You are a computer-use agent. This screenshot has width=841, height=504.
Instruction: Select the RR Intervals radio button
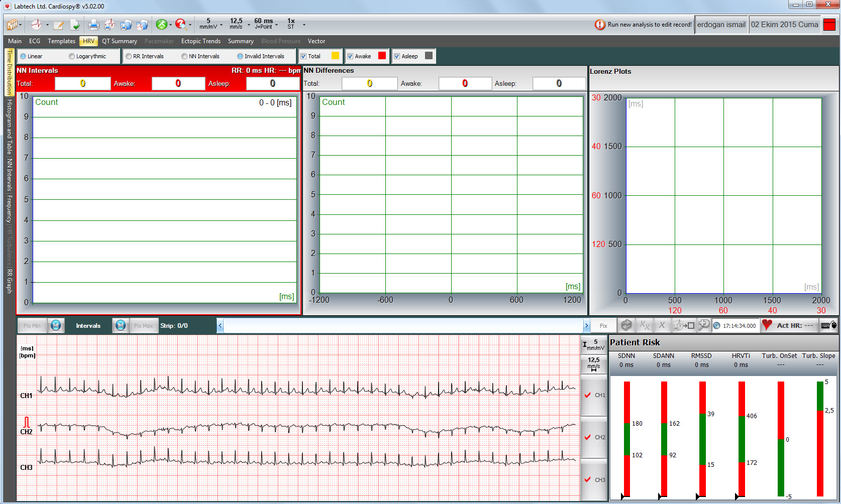pos(129,56)
